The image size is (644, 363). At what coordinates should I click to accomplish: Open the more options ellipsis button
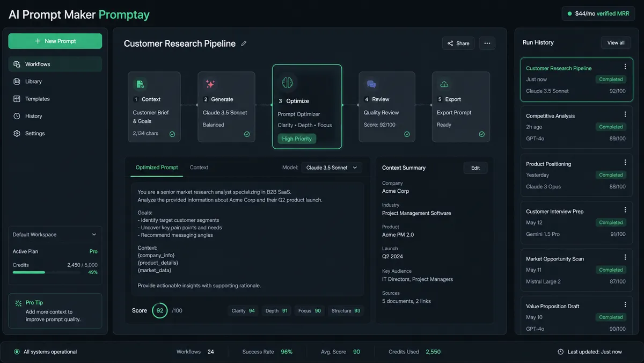[x=487, y=43]
